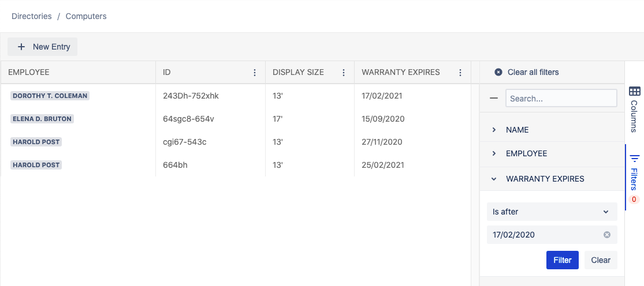Click the Columns grid icon
Image resolution: width=644 pixels, height=286 pixels.
(634, 91)
